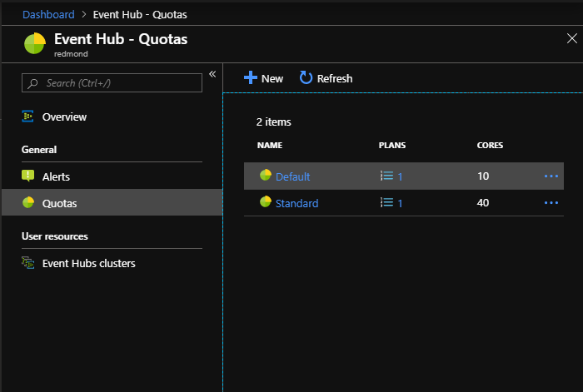
Task: Click the Refresh circular arrow icon
Action: click(x=306, y=77)
